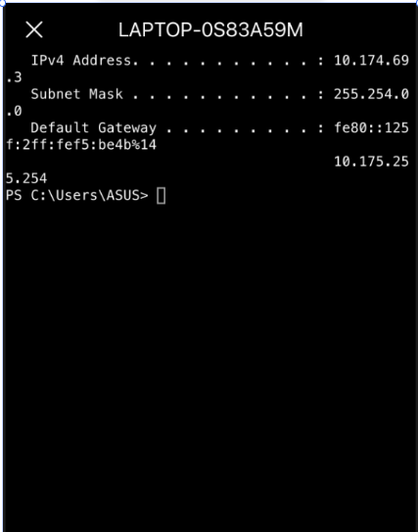Select the 10.175.25 gateway value

(372, 162)
